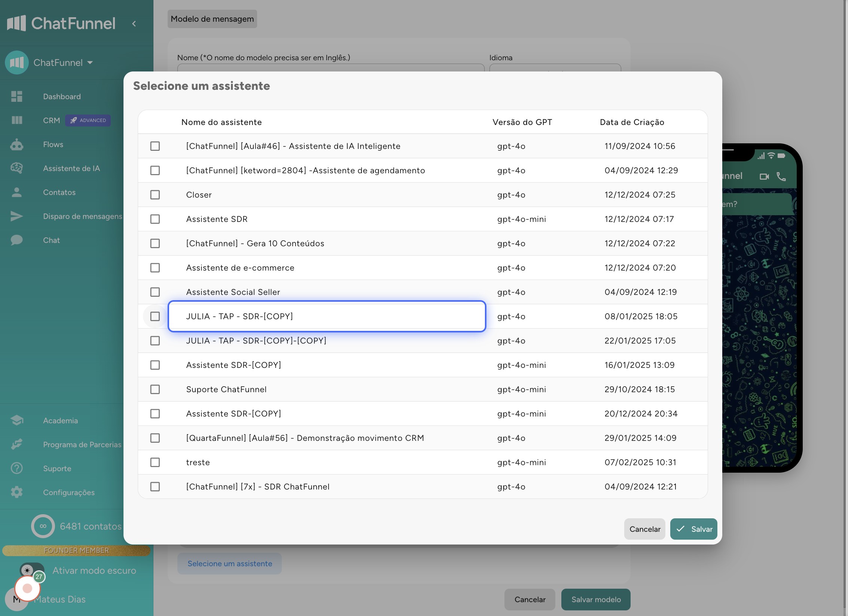The height and width of the screenshot is (616, 848).
Task: Click the video call icon in phone preview
Action: click(764, 176)
